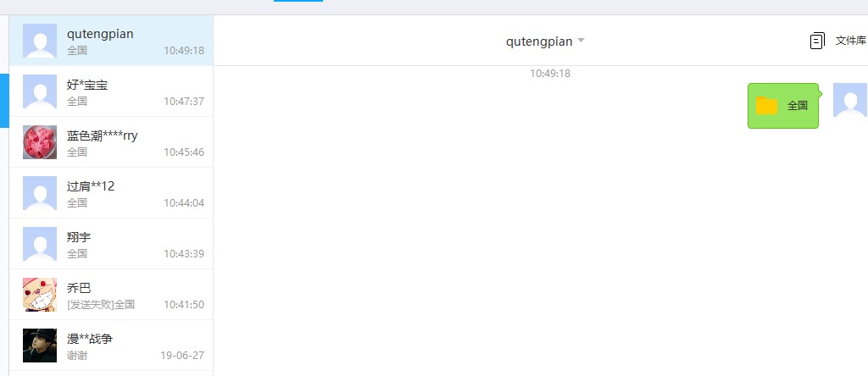This screenshot has width=868, height=376.
Task: Expand the dropdown arrow next to qutengpian
Action: click(x=581, y=41)
